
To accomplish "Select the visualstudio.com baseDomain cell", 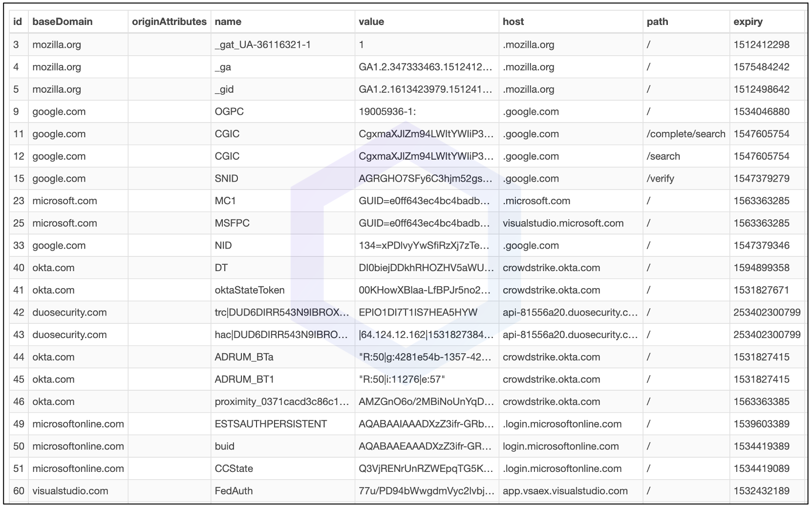I will pos(70,491).
